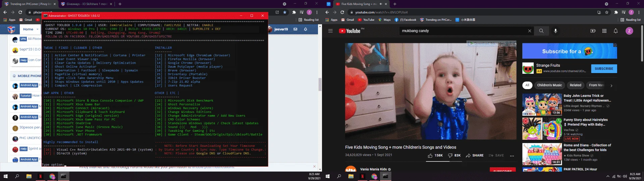Click the YouTube address bar
This screenshot has height=181, width=644.
470,12
